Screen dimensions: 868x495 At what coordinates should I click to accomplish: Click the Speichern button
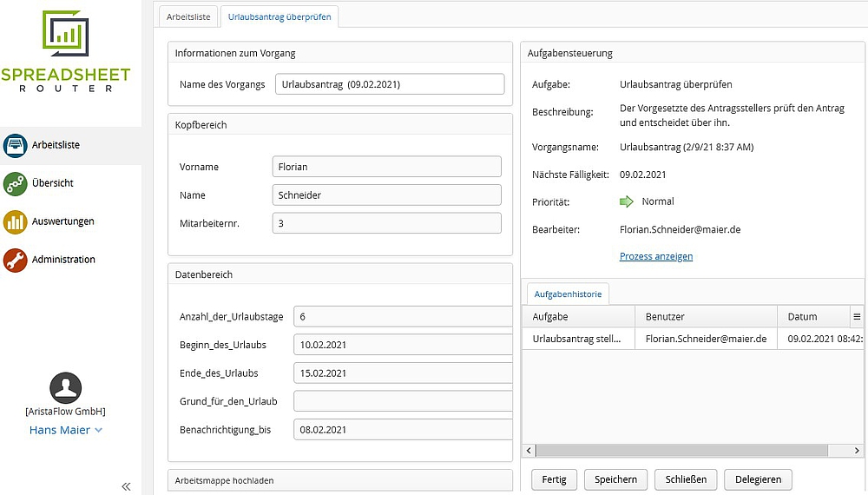click(615, 479)
